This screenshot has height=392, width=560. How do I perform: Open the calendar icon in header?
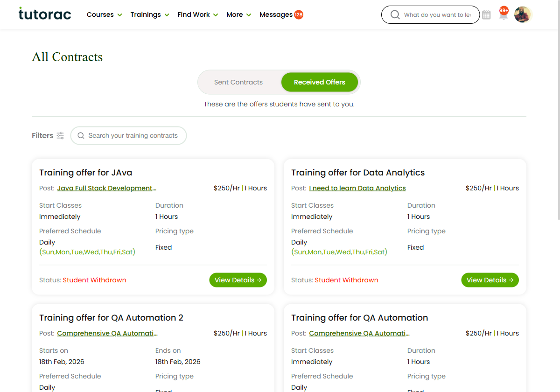click(486, 15)
